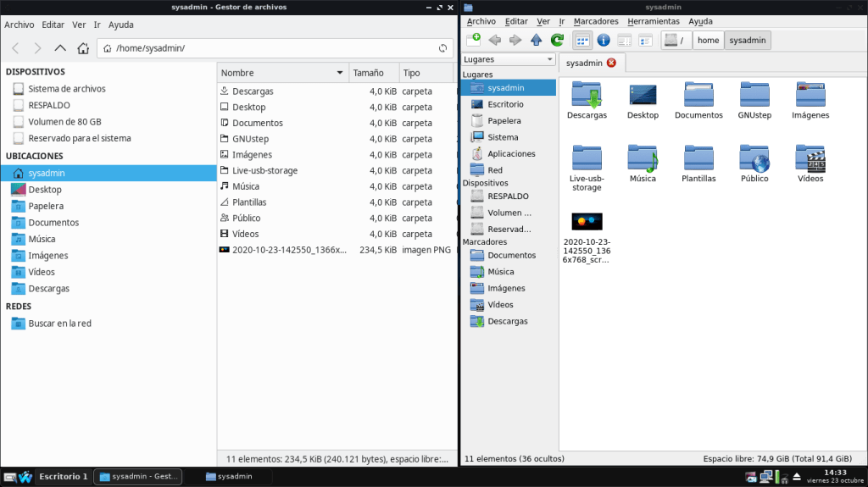
Task: Open properties with blue info icon
Action: click(604, 40)
